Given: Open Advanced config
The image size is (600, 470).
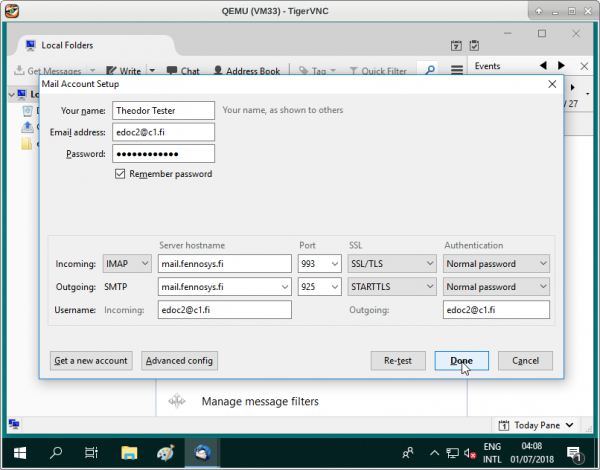Looking at the screenshot, I should pyautogui.click(x=179, y=361).
